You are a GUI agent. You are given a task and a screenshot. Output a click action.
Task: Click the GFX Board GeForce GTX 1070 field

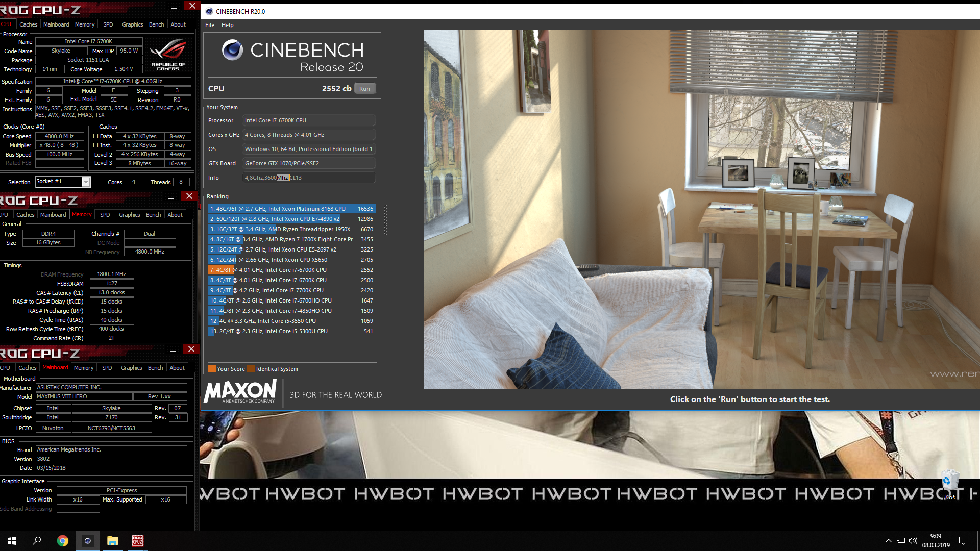pos(309,163)
